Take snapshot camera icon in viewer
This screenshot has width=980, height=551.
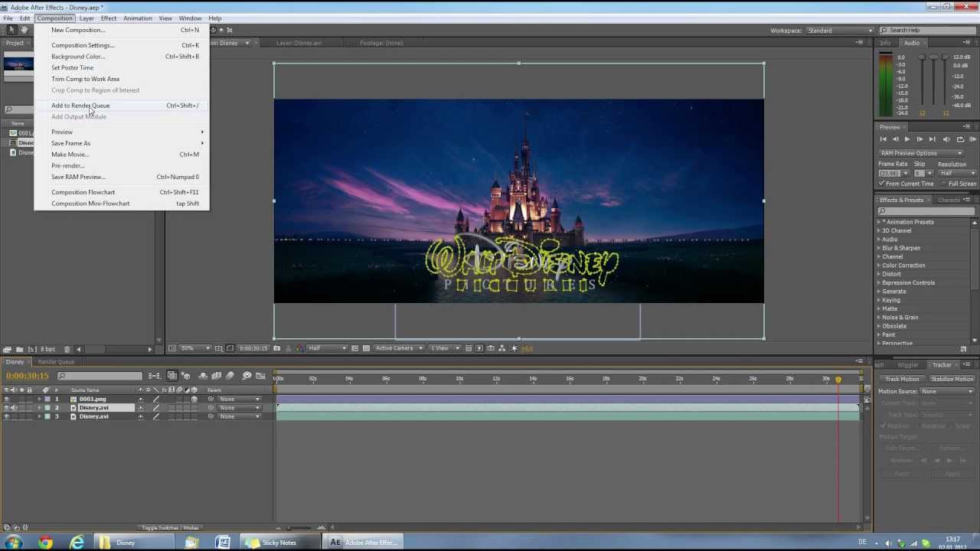277,348
